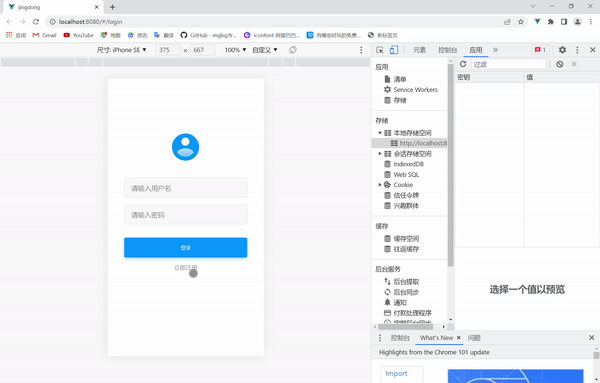The width and height of the screenshot is (600, 383).
Task: Expand the 会话存储空间 tree node
Action: click(380, 154)
